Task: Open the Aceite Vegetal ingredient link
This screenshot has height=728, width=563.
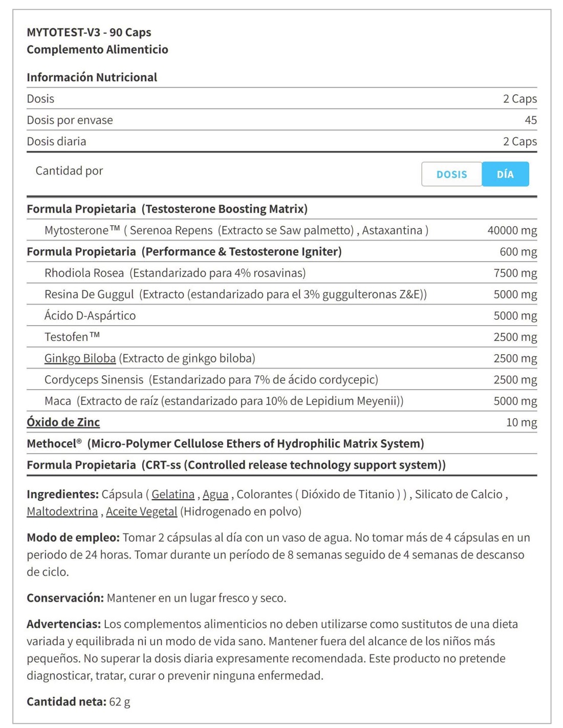Action: coord(142,511)
